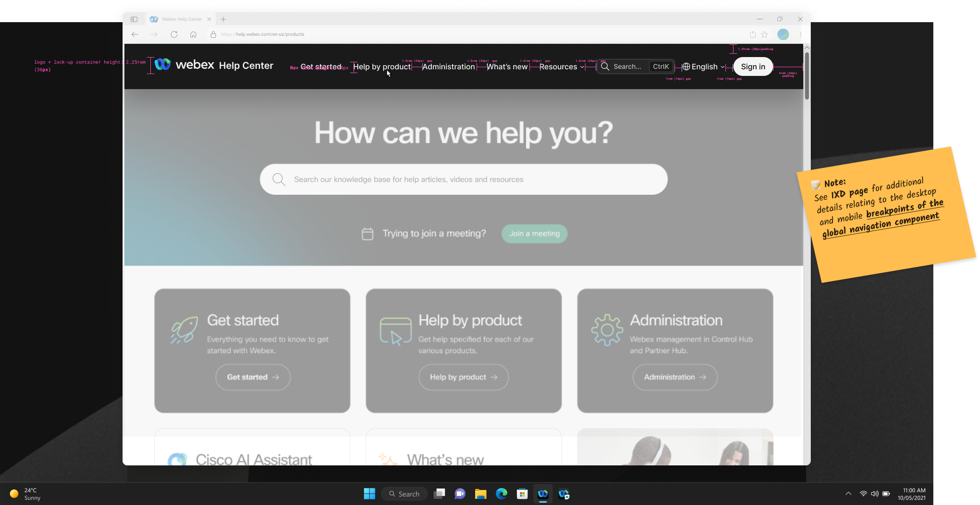This screenshot has height=505, width=980.
Task: Click the search magnifier in the nav search box
Action: (606, 66)
